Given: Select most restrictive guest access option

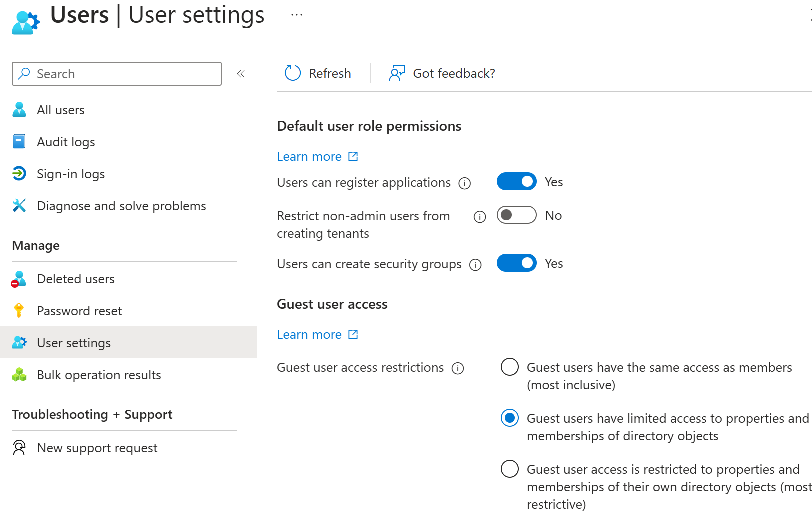Looking at the screenshot, I should 510,469.
